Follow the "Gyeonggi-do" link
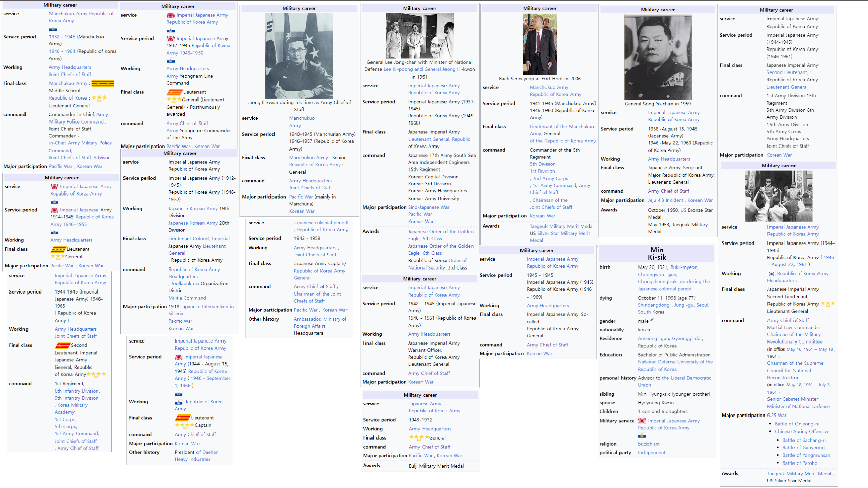Viewport: 868px width, 488px height. [687, 339]
